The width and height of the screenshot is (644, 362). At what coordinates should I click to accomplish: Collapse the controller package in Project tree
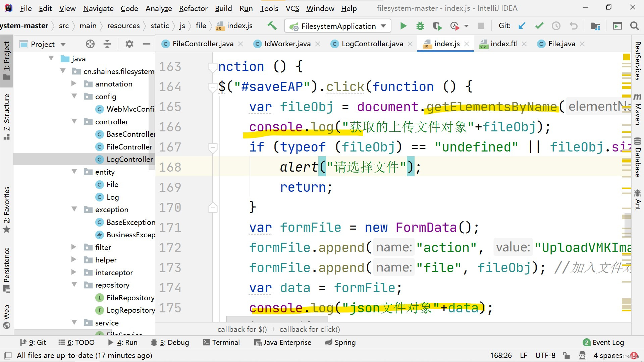coord(74,121)
